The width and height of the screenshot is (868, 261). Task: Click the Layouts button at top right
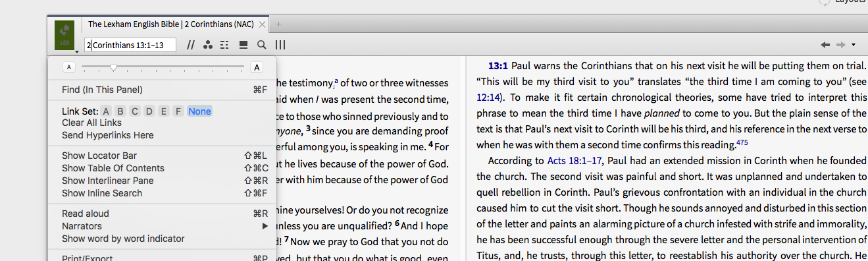(x=850, y=2)
